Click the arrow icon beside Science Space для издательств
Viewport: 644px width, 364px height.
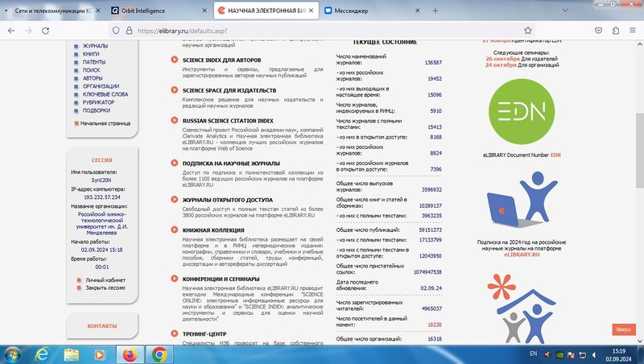[x=175, y=90]
